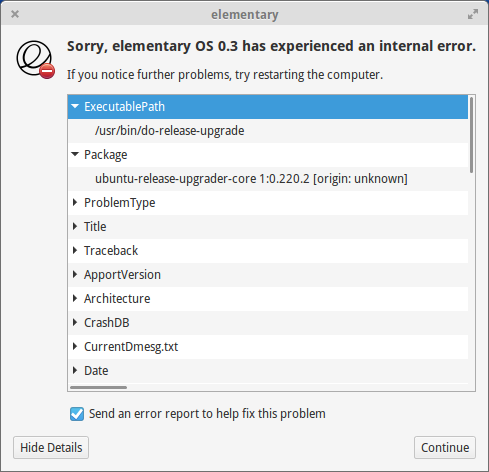The width and height of the screenshot is (489, 472).
Task: Expand the CurrentDmesg.txt entry
Action: pos(75,346)
